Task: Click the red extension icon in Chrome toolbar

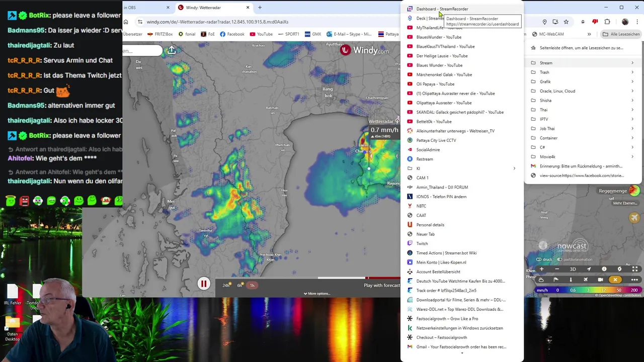Action: (x=595, y=21)
